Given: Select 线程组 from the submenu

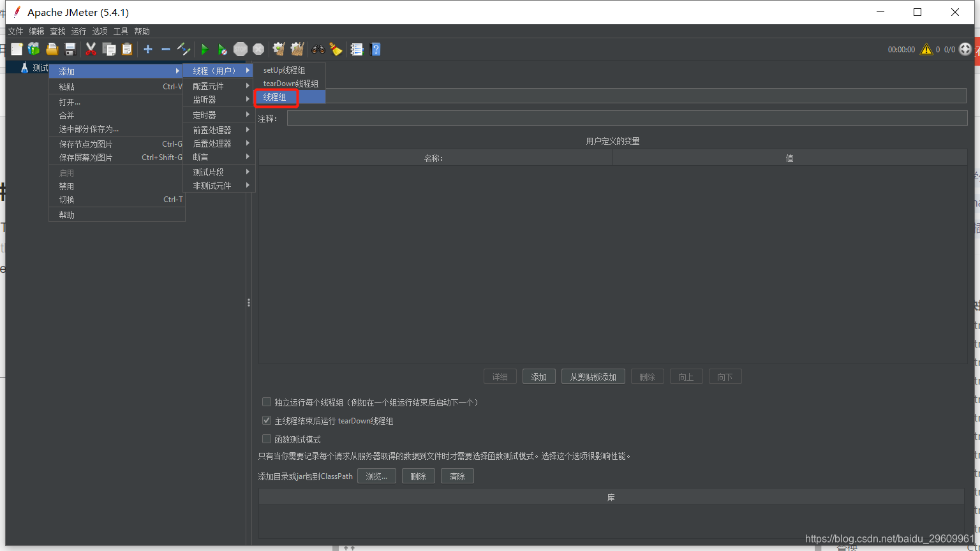Looking at the screenshot, I should click(x=275, y=96).
